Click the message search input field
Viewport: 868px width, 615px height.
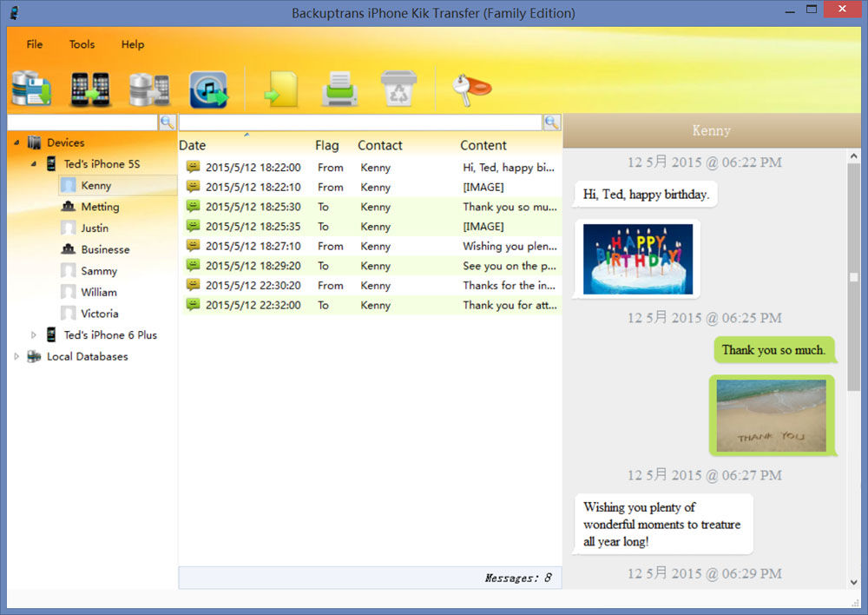(x=360, y=122)
